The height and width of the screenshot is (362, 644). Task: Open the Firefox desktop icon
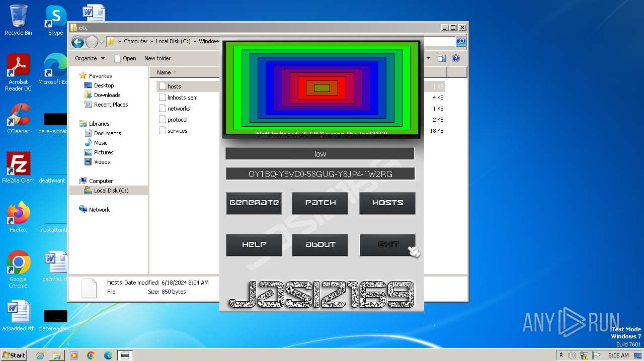(x=18, y=217)
